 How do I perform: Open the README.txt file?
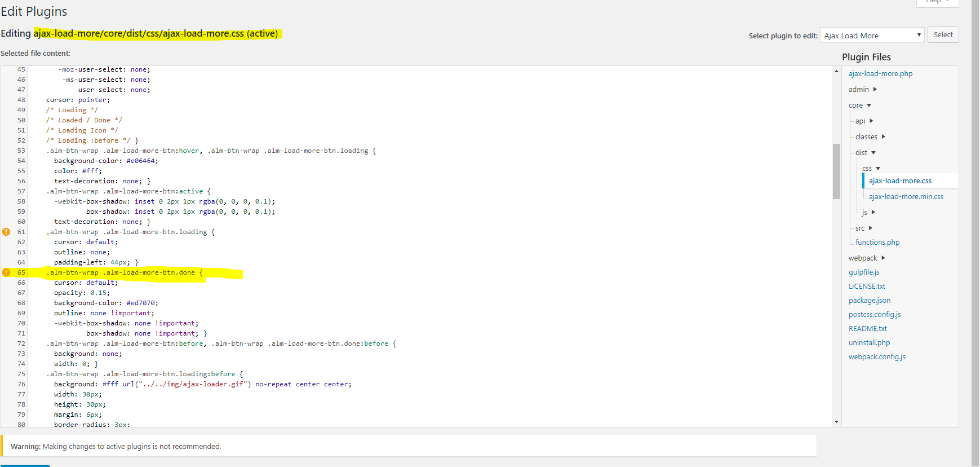click(867, 329)
